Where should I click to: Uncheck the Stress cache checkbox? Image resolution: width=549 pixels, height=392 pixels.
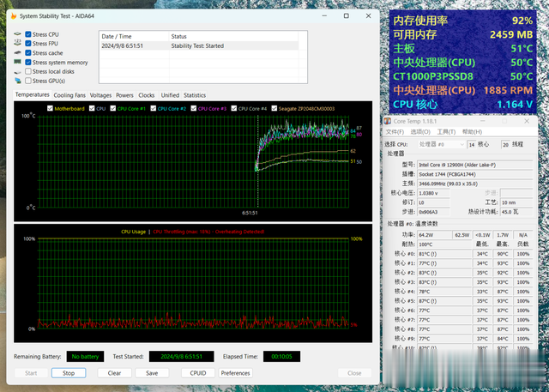[x=28, y=53]
